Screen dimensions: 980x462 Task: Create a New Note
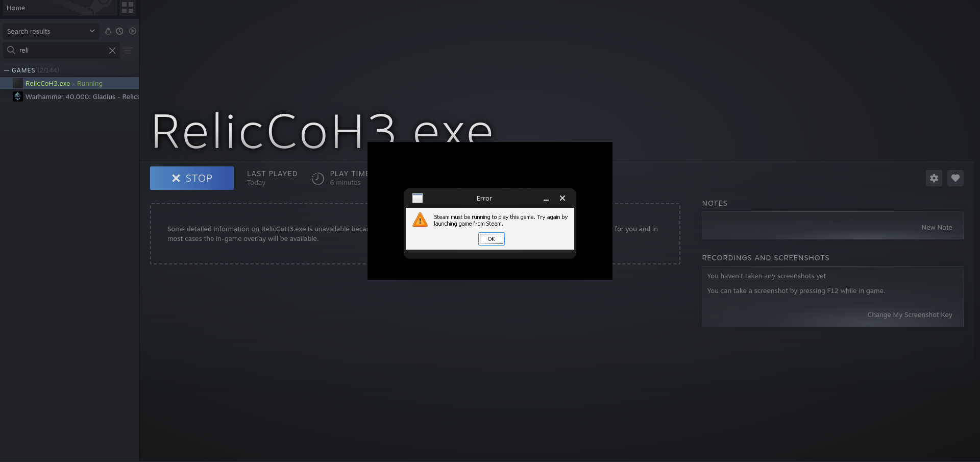[937, 228]
